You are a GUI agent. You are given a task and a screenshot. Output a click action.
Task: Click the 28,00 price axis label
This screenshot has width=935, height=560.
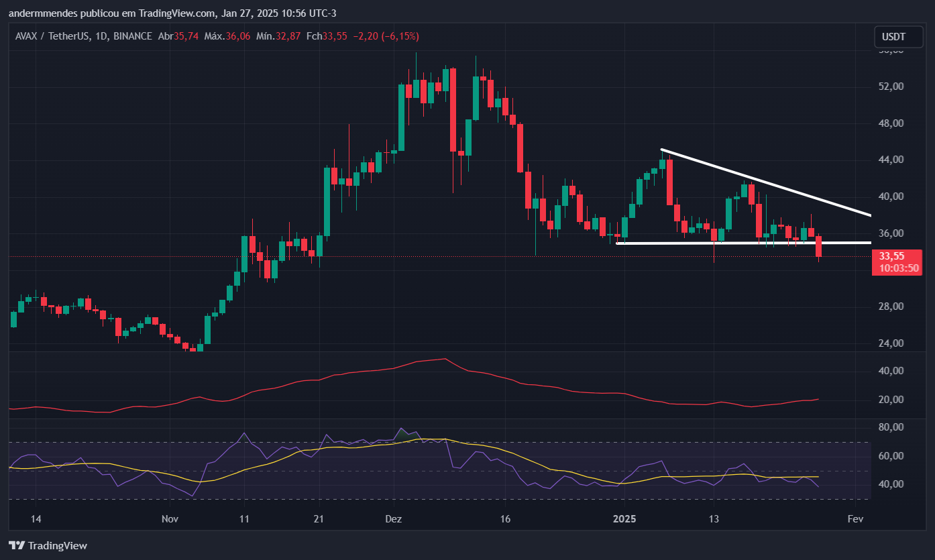pyautogui.click(x=891, y=306)
